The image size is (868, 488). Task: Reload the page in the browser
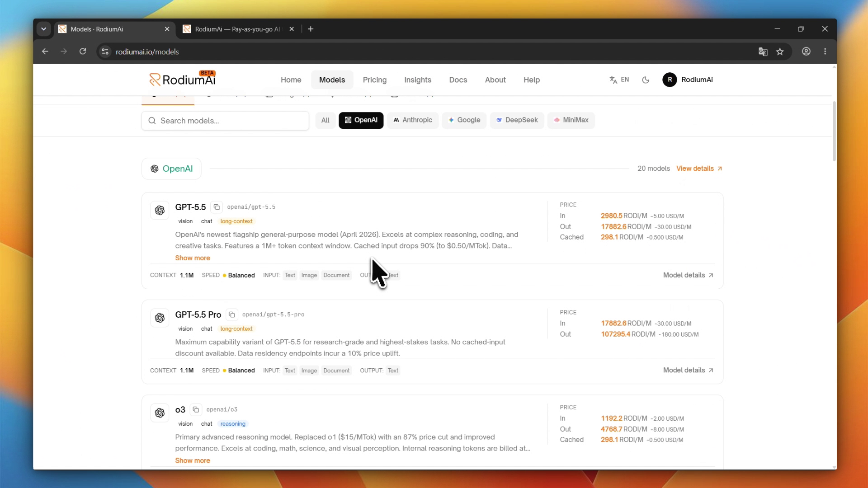[x=83, y=52]
